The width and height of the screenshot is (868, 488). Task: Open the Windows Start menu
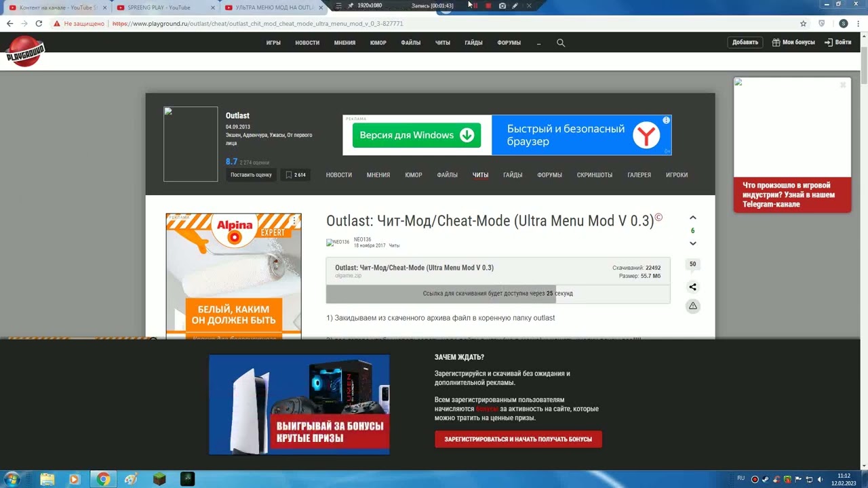click(x=12, y=479)
